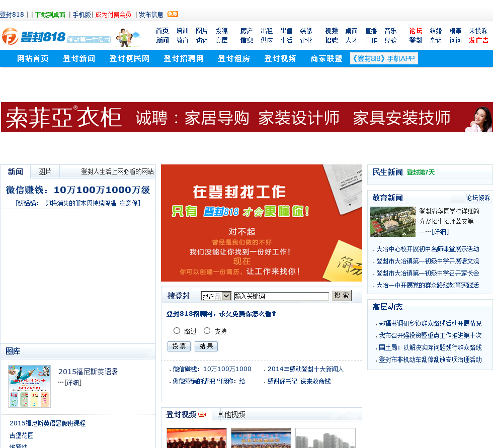Open 网站首页 in the blue nav bar
493x448 pixels.
coord(33,59)
